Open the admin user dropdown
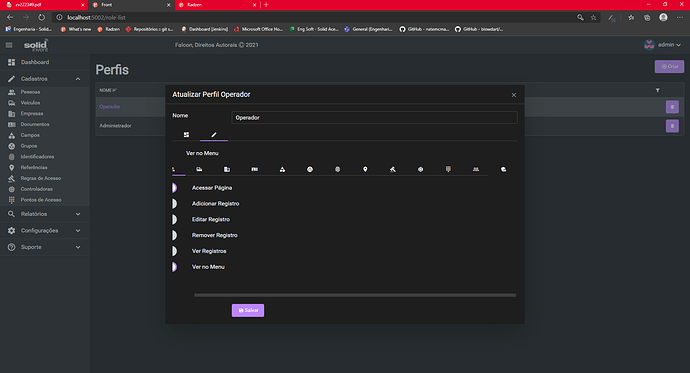 coord(663,45)
